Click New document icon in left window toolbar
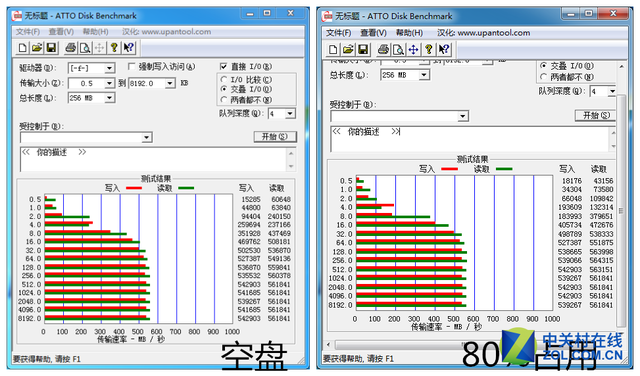 click(22, 48)
